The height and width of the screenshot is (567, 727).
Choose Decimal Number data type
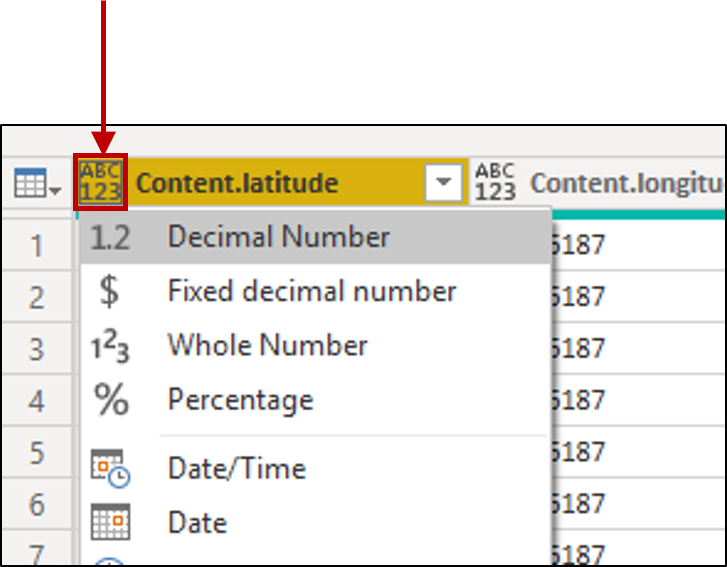[315, 237]
